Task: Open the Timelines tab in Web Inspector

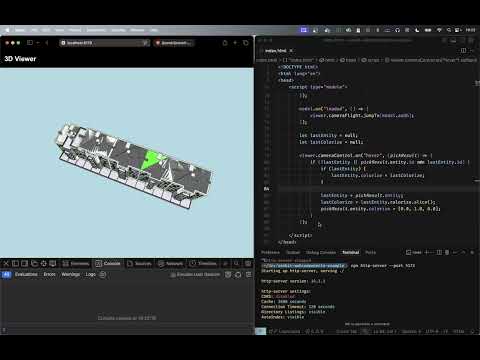Action: coord(203,264)
